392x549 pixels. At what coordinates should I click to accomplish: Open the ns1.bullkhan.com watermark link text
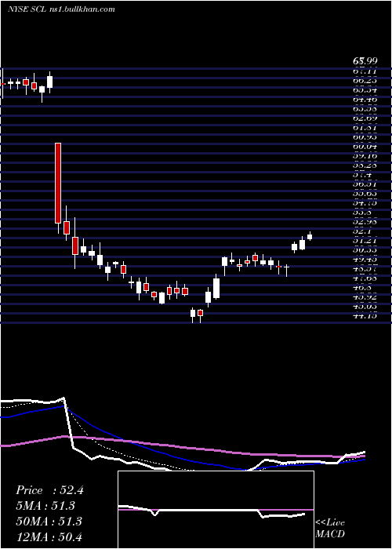pos(82,9)
